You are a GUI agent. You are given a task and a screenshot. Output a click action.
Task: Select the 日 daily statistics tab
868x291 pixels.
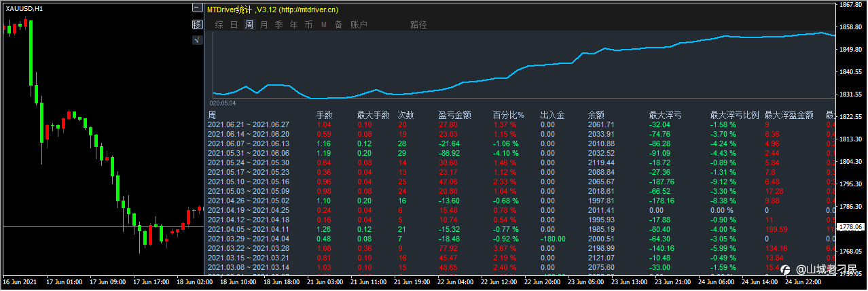tap(234, 25)
